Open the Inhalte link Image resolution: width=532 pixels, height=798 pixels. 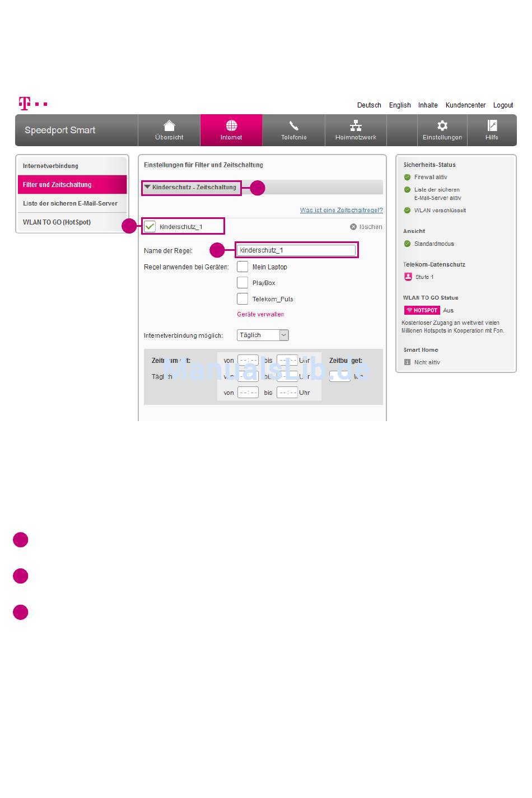pyautogui.click(x=428, y=105)
